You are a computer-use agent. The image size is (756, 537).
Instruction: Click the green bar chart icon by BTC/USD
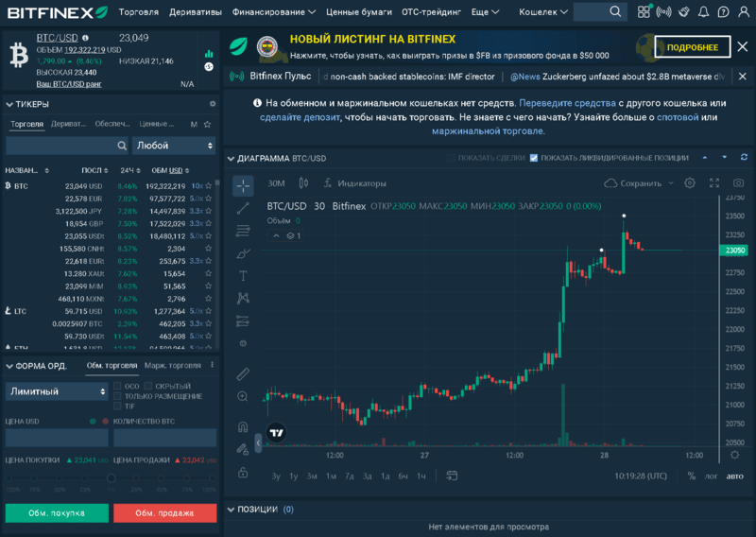pyautogui.click(x=209, y=53)
